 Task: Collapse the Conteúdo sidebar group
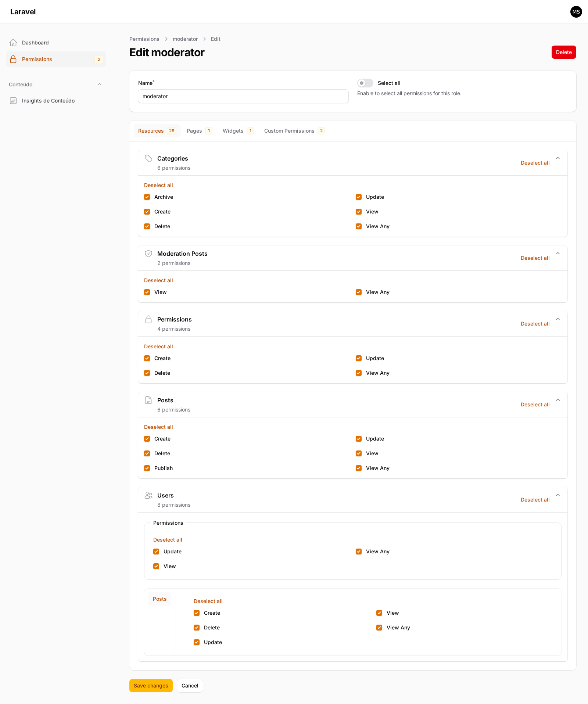pos(100,84)
